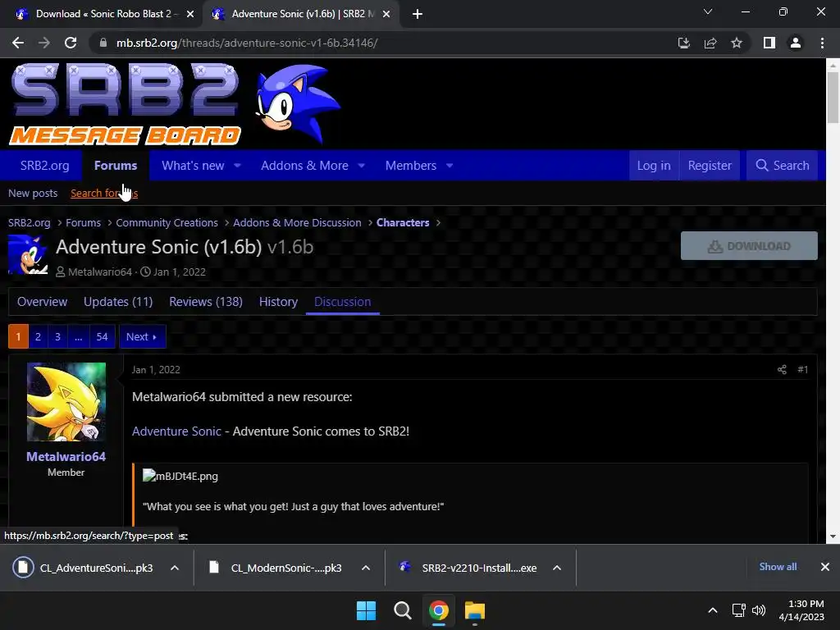Bookmark this page with the star

[x=737, y=43]
